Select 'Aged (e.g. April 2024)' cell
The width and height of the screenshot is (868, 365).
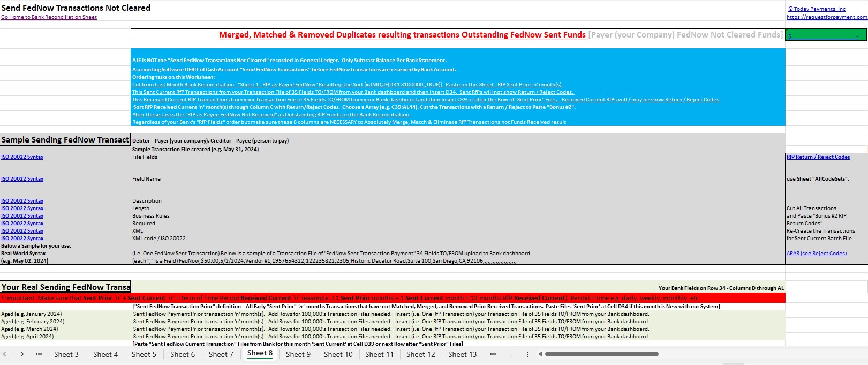[27, 337]
